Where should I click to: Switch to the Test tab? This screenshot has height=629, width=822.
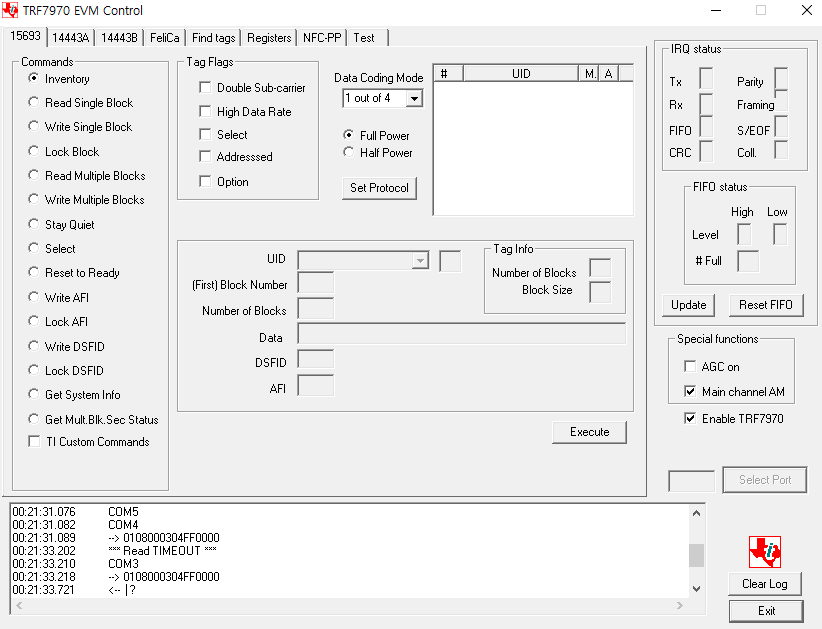tap(367, 38)
